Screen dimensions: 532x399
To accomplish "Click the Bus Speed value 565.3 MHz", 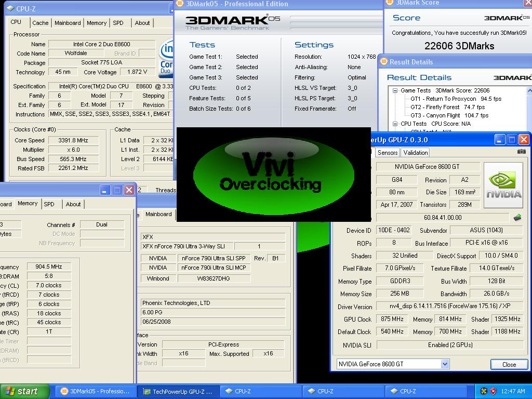I will coord(73,159).
